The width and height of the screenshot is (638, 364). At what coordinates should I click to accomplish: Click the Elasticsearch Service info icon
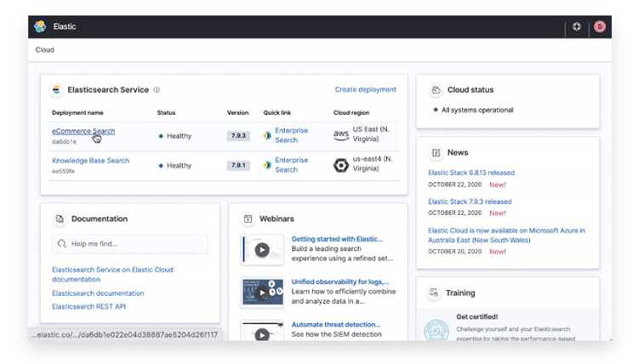157,90
